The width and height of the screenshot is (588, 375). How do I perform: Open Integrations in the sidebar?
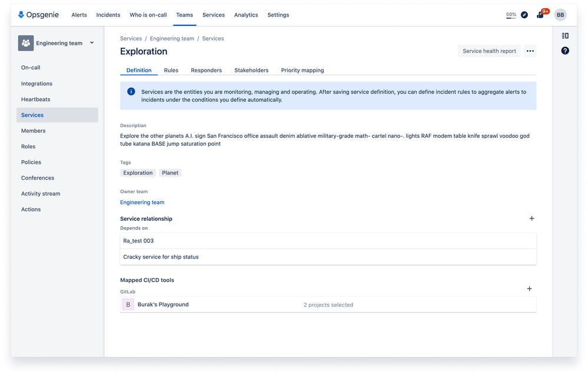[57, 84]
